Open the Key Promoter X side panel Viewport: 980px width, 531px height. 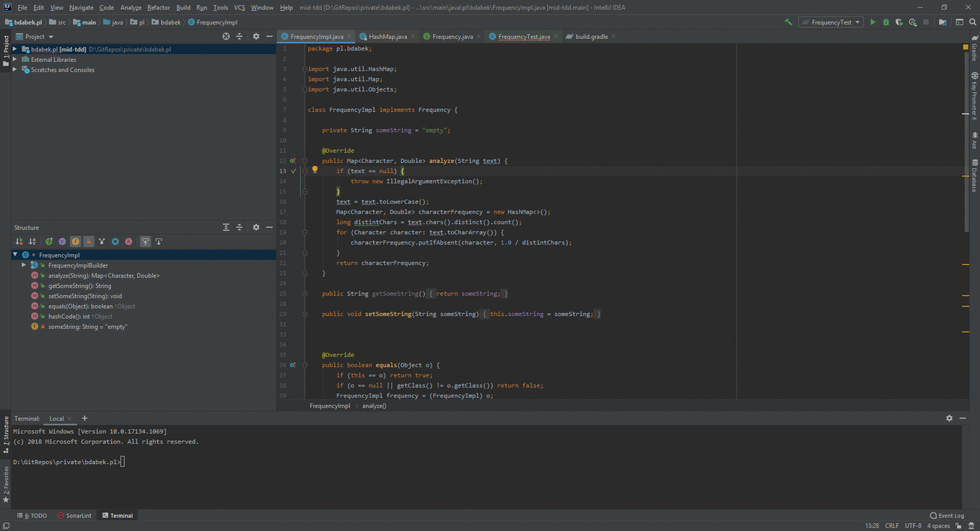974,96
